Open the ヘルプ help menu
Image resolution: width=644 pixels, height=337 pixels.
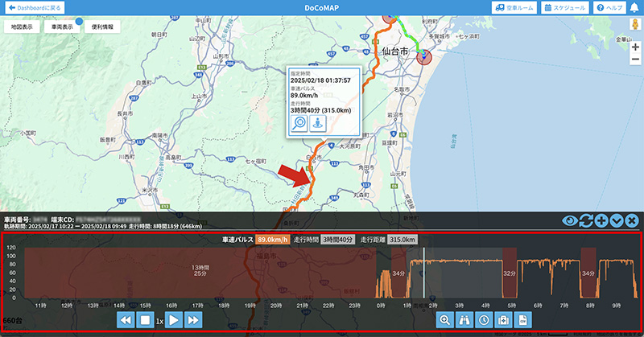(609, 7)
